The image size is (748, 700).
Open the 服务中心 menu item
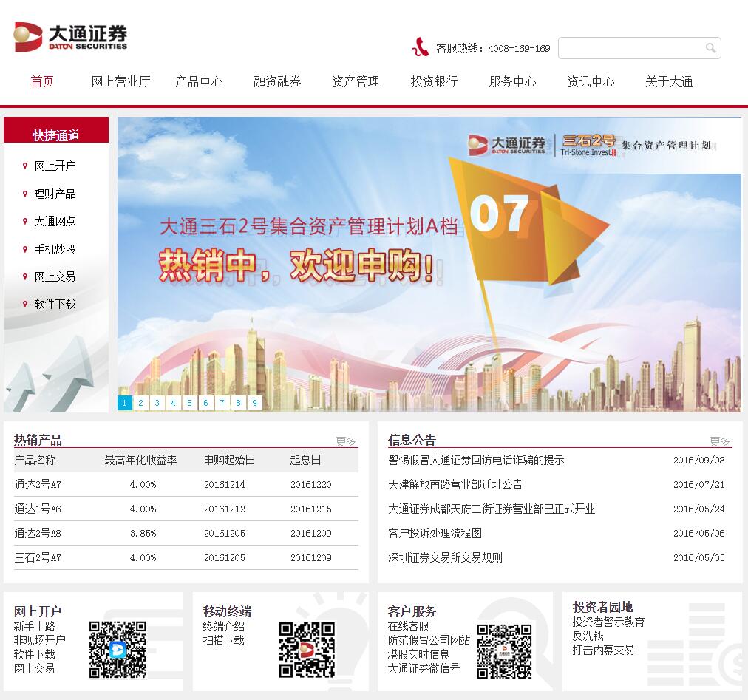pyautogui.click(x=512, y=81)
